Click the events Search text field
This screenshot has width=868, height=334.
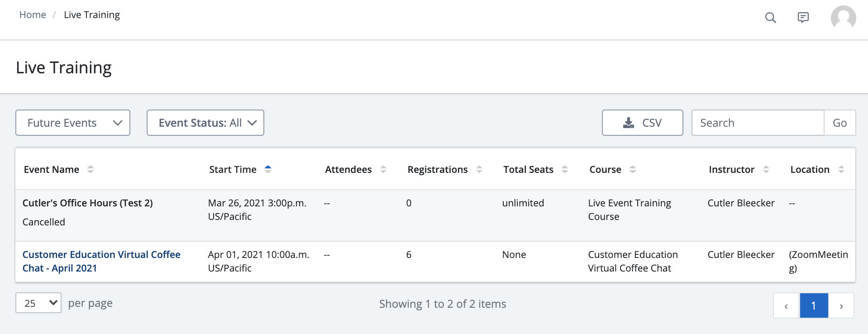tap(758, 123)
